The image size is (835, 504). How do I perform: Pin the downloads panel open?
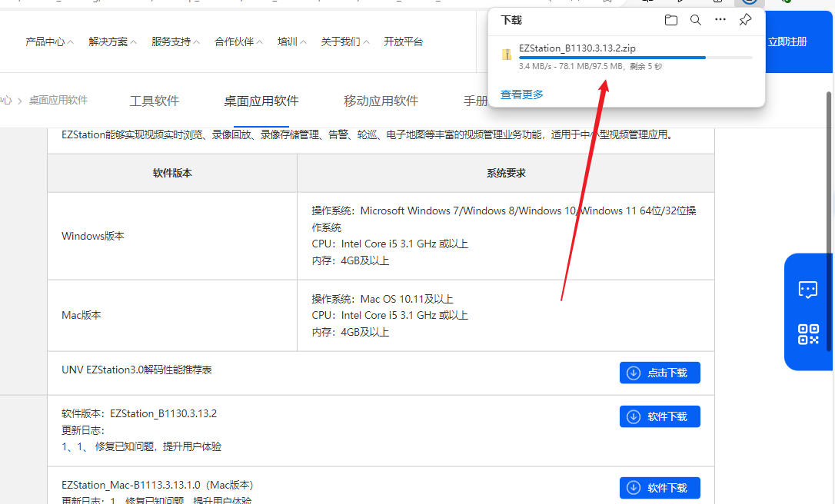(x=744, y=21)
